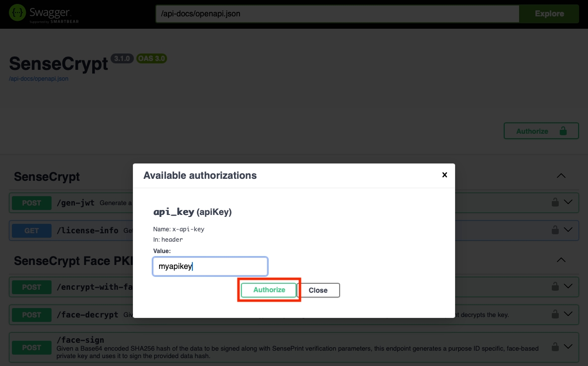
Task: Collapse the SenseCrypt Face PKI section
Action: [561, 261]
